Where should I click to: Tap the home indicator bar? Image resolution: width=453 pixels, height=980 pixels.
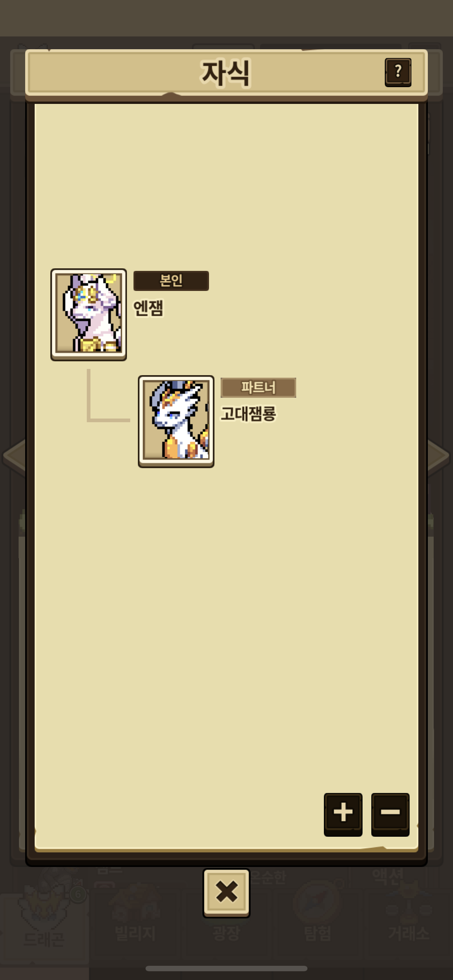point(226,968)
